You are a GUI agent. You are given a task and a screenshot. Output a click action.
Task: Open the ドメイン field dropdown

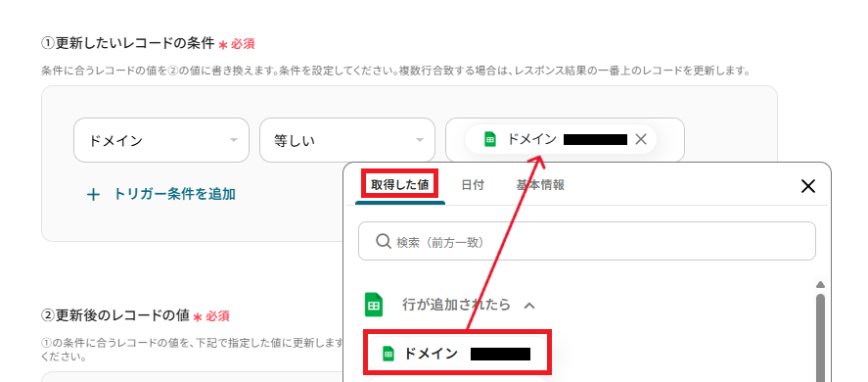(x=161, y=140)
